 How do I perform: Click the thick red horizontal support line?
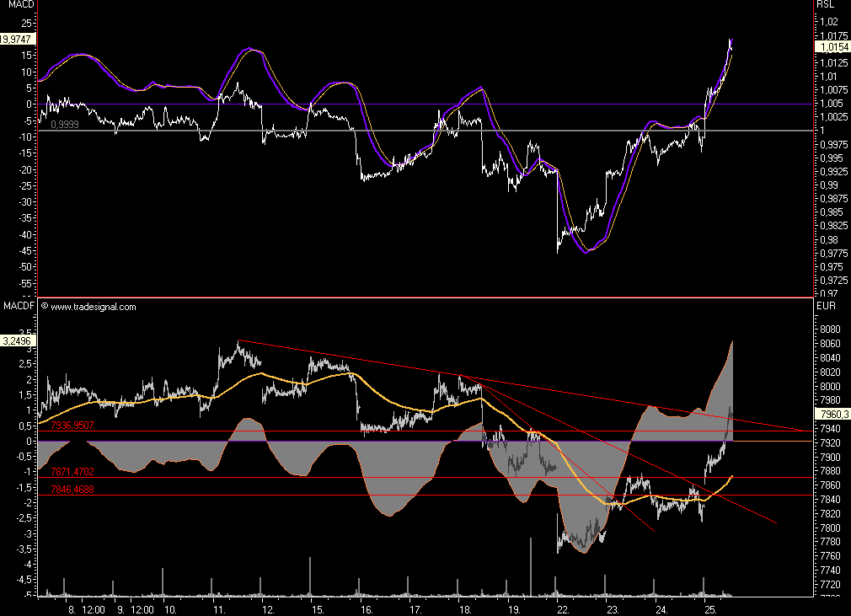click(337, 478)
